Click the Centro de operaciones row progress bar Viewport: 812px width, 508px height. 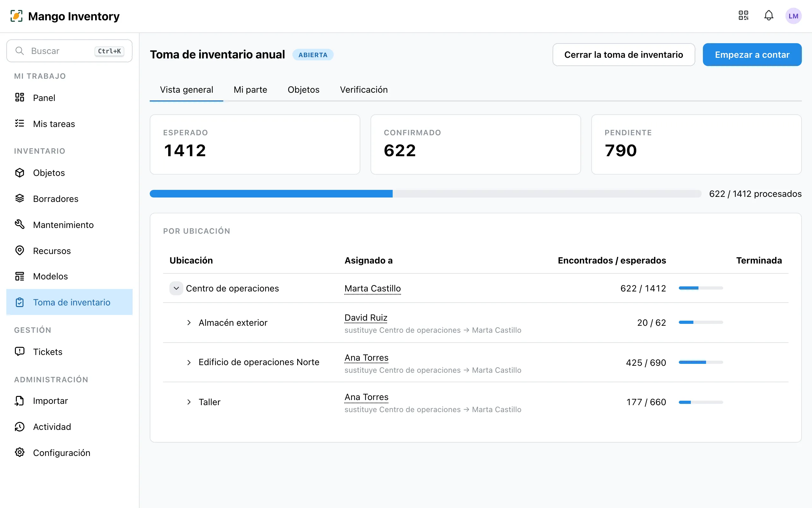tap(701, 288)
